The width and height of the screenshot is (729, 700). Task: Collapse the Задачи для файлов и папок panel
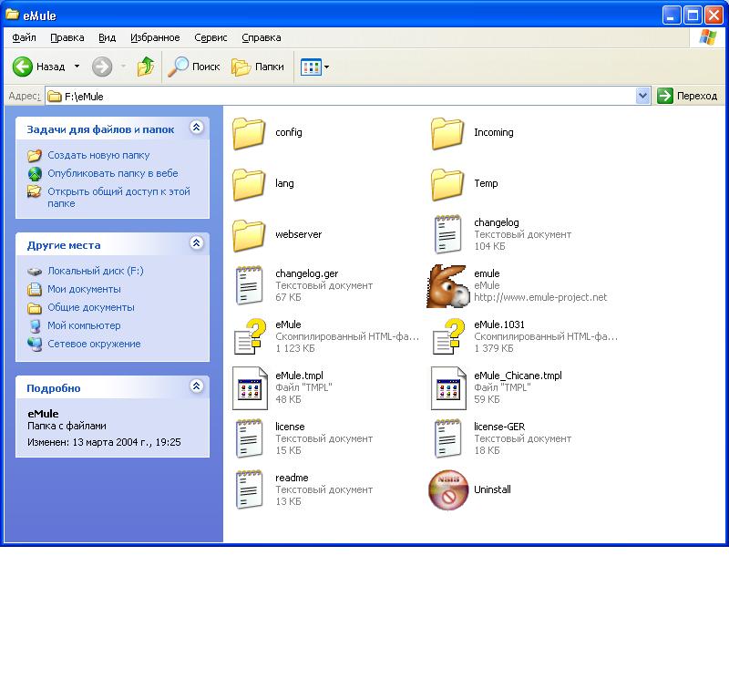(x=197, y=127)
